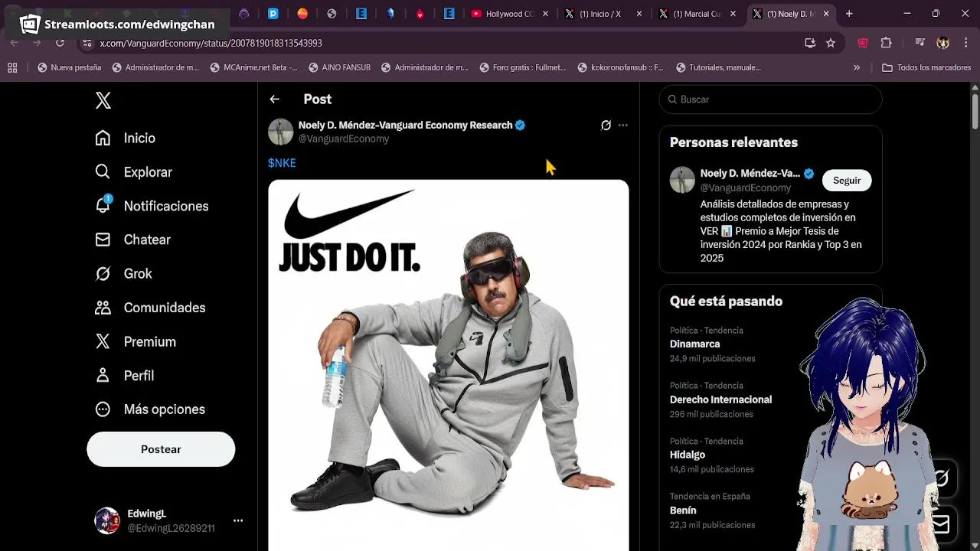Close the Hollywood YouTube tab
The height and width of the screenshot is (551, 980).
point(545,14)
